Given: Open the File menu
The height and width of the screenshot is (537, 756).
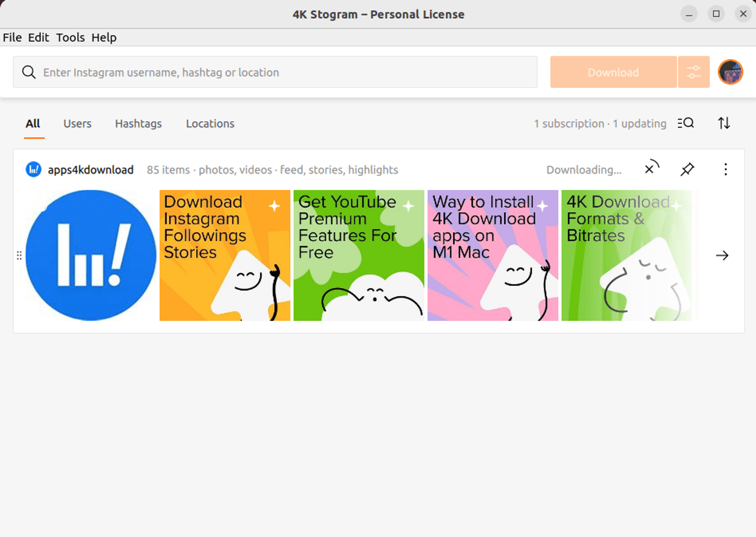Looking at the screenshot, I should tap(12, 37).
